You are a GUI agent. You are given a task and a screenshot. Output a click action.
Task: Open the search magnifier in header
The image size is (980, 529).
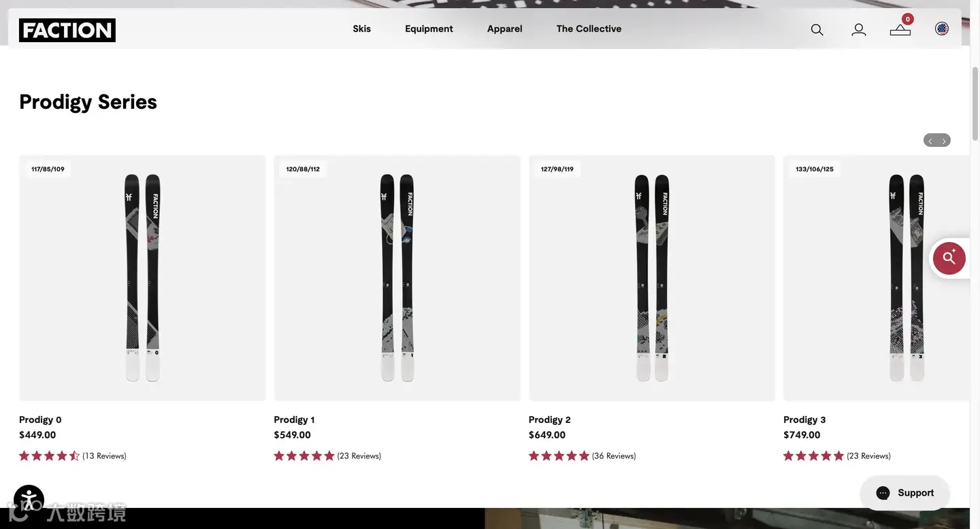pos(817,30)
